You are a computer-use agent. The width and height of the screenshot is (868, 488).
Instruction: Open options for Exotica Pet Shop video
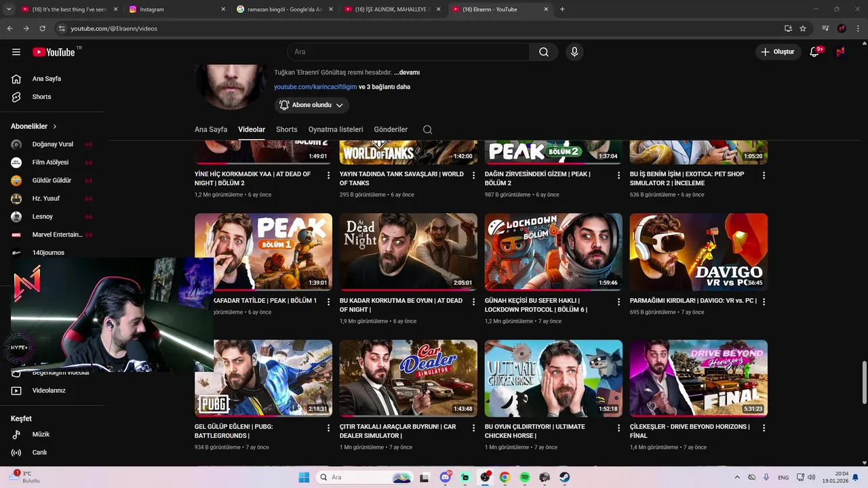(764, 175)
